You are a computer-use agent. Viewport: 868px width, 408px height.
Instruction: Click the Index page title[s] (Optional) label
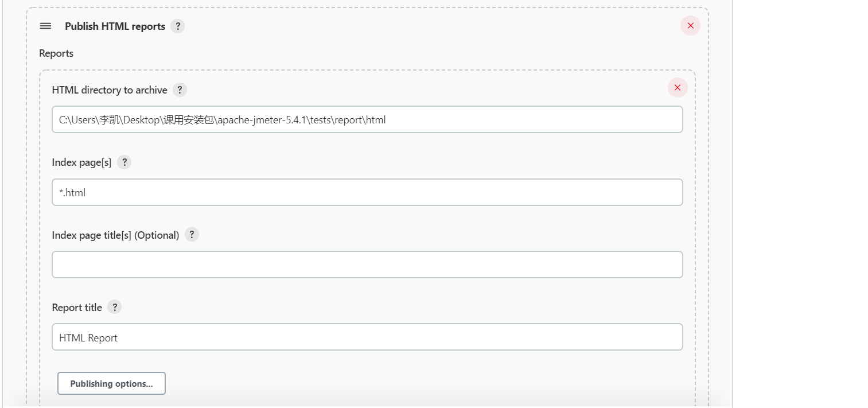(115, 235)
